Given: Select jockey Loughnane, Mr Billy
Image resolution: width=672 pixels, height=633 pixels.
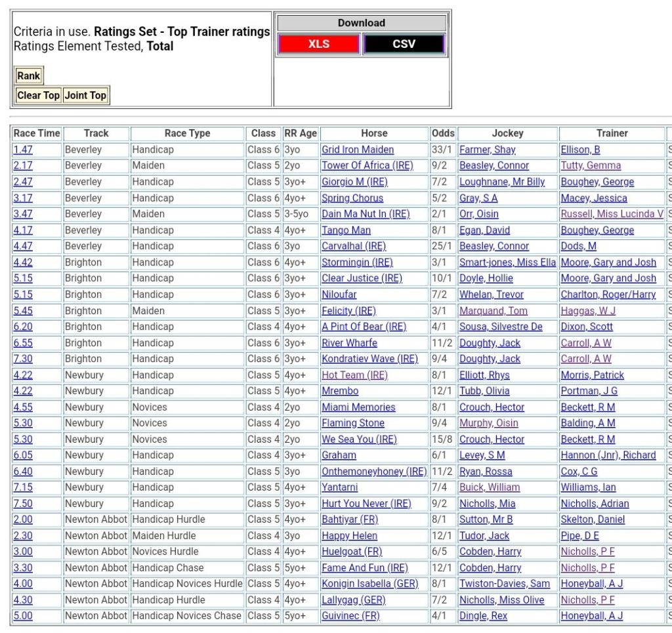Looking at the screenshot, I should point(502,182).
